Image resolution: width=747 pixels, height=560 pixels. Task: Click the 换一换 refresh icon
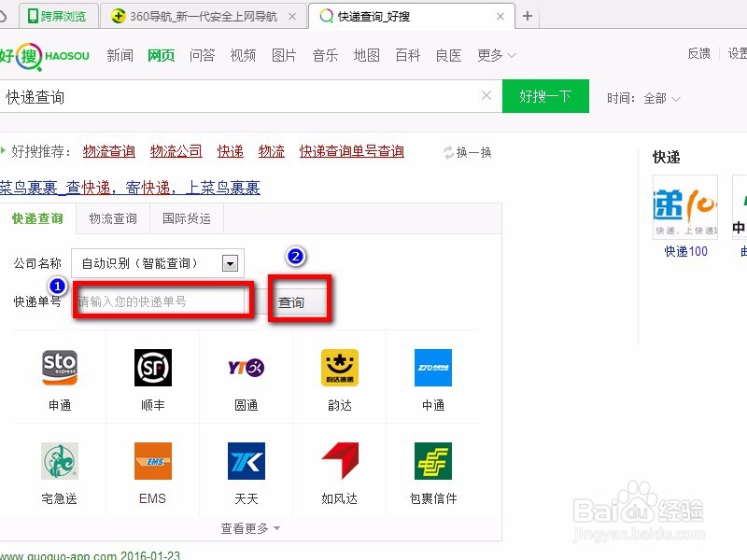pyautogui.click(x=448, y=152)
